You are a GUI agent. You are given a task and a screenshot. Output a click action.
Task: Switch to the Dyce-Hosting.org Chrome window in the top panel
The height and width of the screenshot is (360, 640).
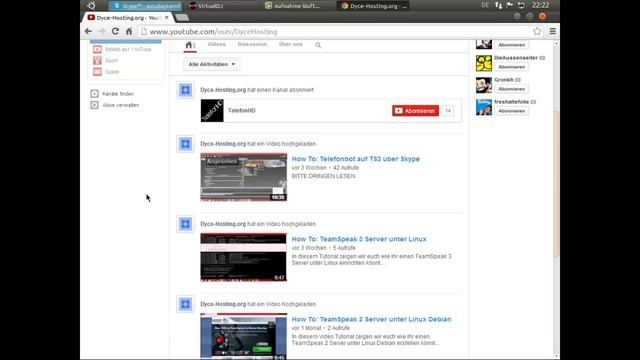click(x=374, y=6)
